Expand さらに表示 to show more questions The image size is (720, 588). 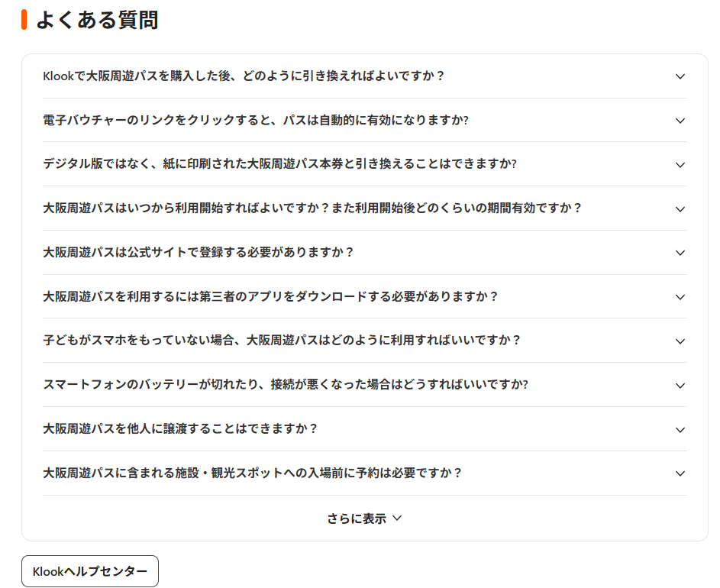[364, 519]
